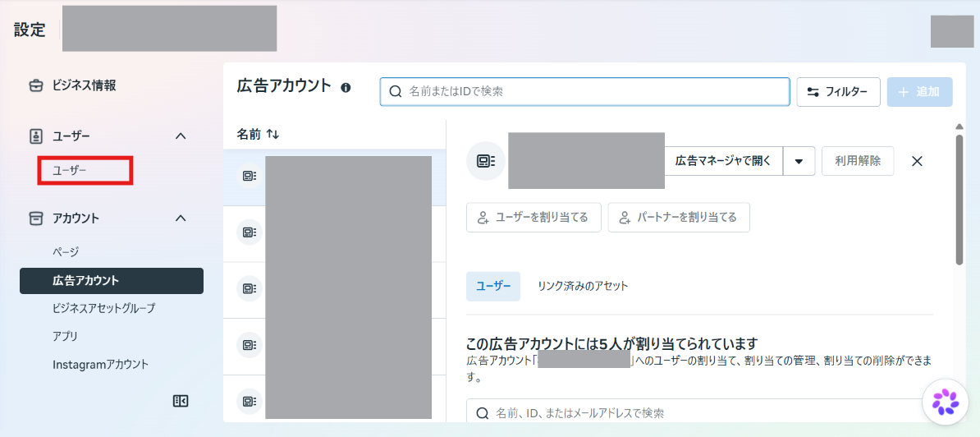Select 広告アカウント in the sidebar
The height and width of the screenshot is (437, 980).
(x=112, y=281)
